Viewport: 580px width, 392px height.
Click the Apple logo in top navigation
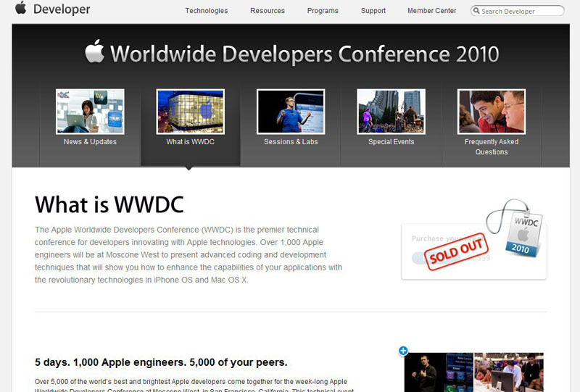point(21,8)
